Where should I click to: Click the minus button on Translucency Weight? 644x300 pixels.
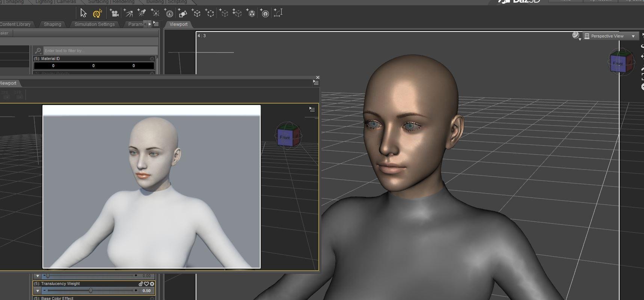point(44,291)
